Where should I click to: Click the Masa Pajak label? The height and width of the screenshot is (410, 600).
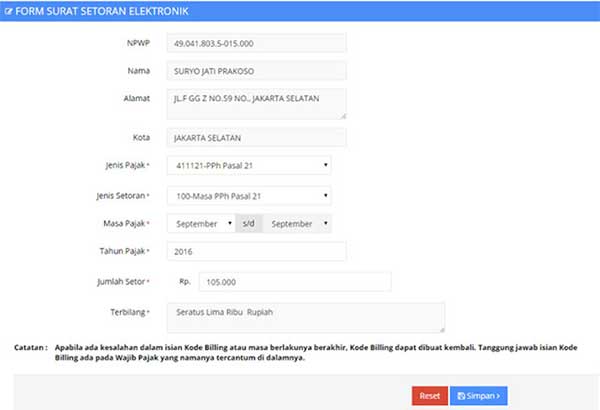click(x=126, y=223)
